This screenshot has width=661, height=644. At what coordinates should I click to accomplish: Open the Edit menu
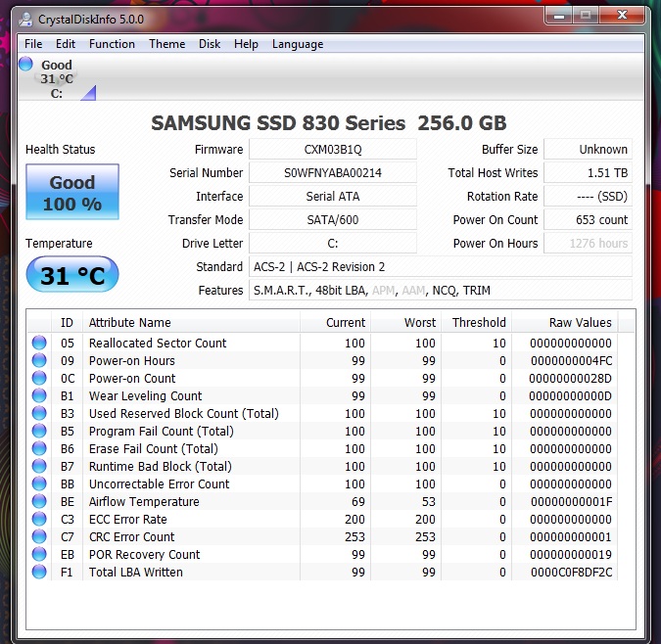coord(66,44)
